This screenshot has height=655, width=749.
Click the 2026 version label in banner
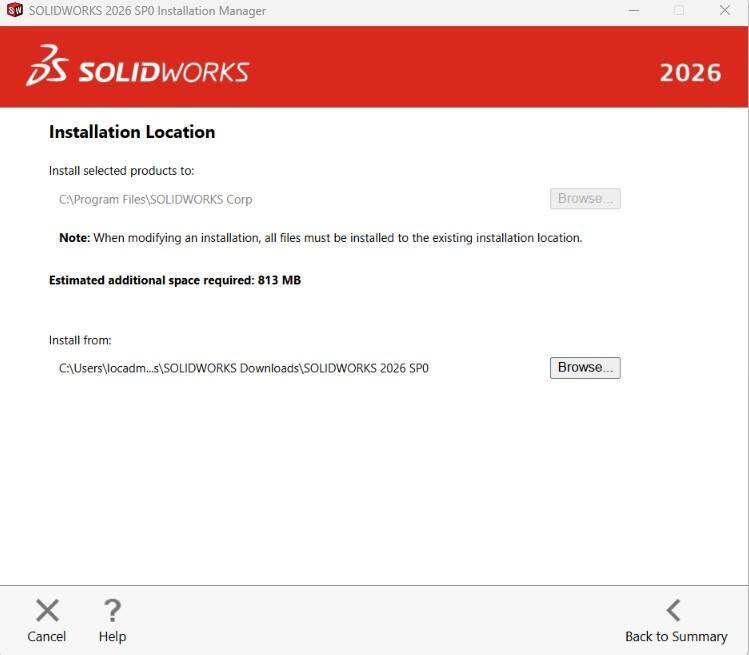tap(690, 73)
